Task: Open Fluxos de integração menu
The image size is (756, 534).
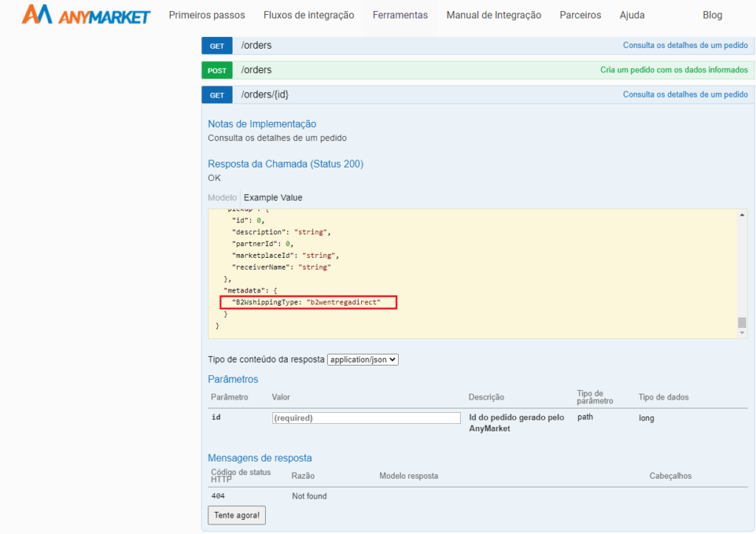Action: [x=309, y=15]
